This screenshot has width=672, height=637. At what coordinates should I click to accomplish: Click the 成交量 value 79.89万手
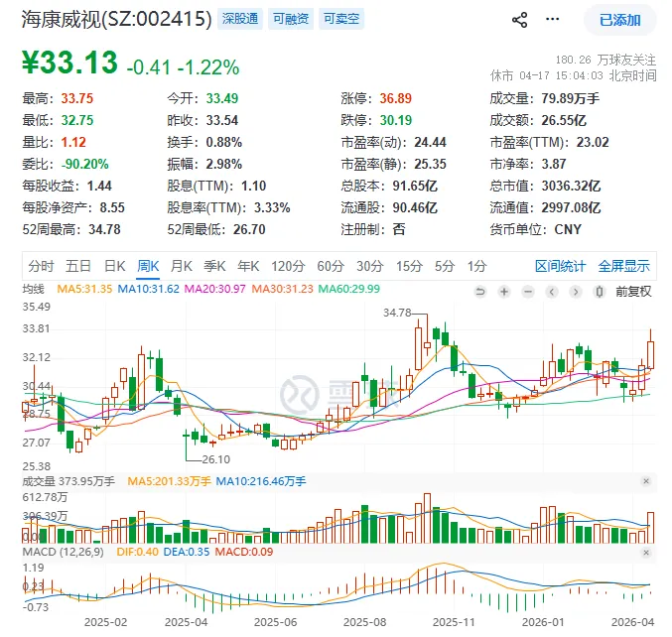(571, 98)
